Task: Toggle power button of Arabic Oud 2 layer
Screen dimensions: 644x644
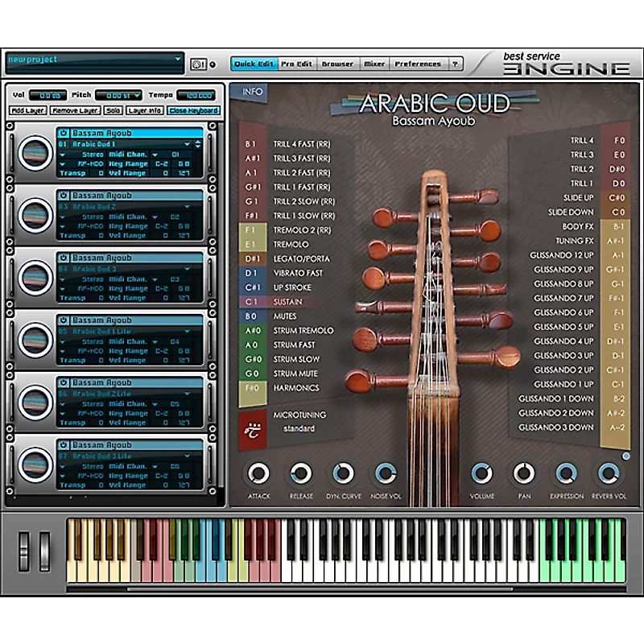Action: 63,196
